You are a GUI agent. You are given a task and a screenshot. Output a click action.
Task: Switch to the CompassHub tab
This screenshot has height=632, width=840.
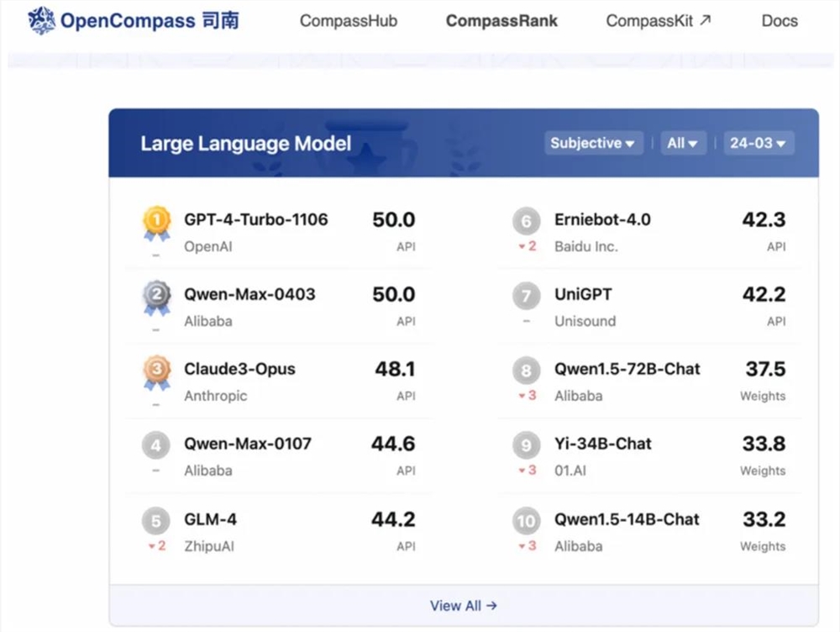coord(349,21)
